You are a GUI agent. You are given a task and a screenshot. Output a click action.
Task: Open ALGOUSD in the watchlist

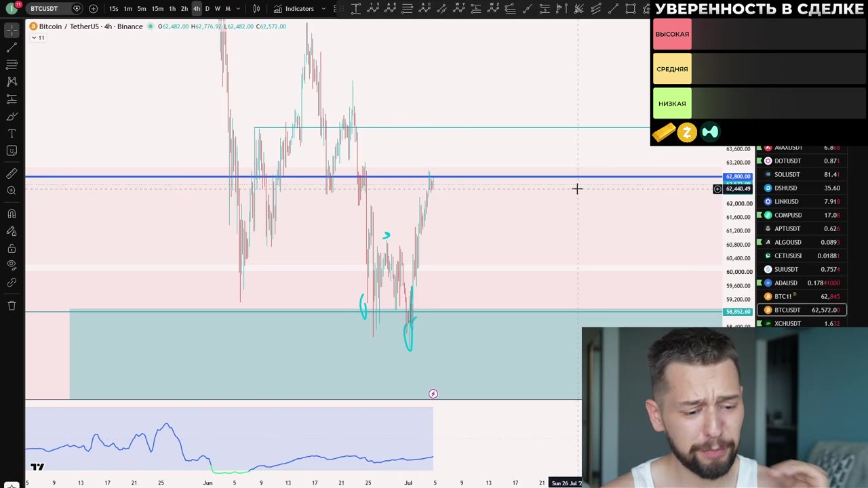(x=802, y=242)
